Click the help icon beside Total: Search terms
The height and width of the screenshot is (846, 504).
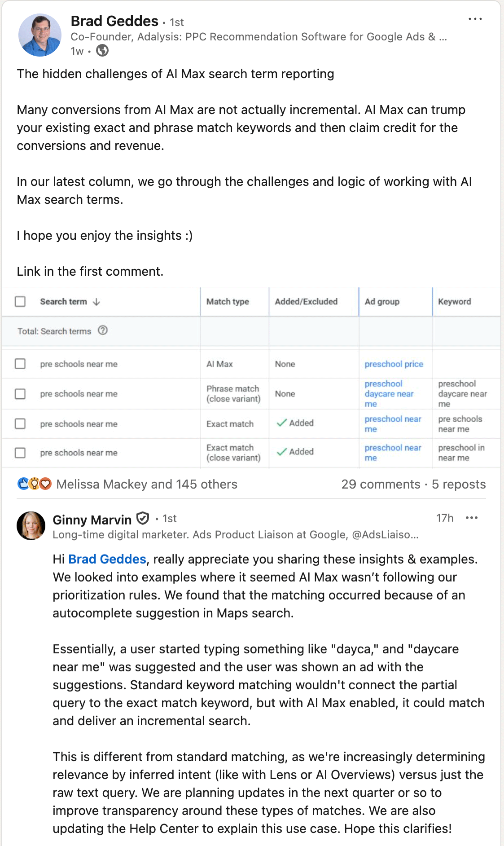pyautogui.click(x=103, y=330)
